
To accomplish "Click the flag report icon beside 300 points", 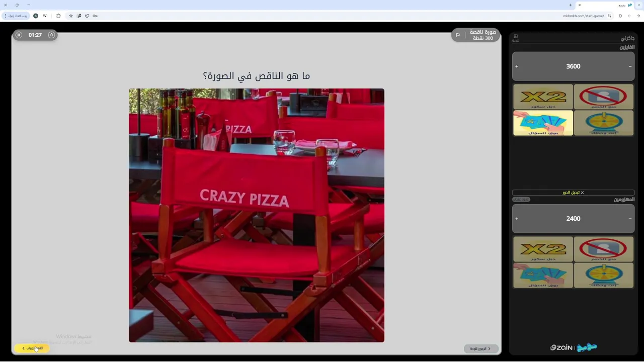I will pyautogui.click(x=458, y=35).
